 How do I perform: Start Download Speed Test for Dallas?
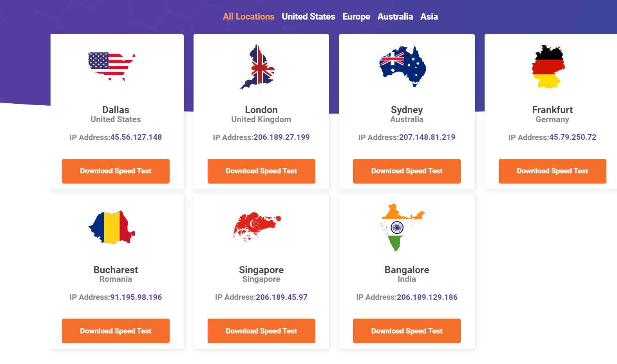point(116,171)
